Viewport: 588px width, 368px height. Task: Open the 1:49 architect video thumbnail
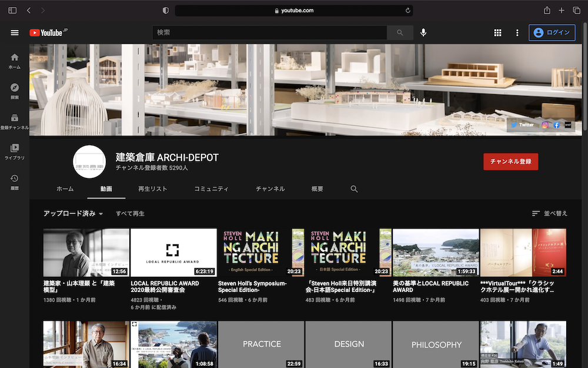[x=523, y=344]
